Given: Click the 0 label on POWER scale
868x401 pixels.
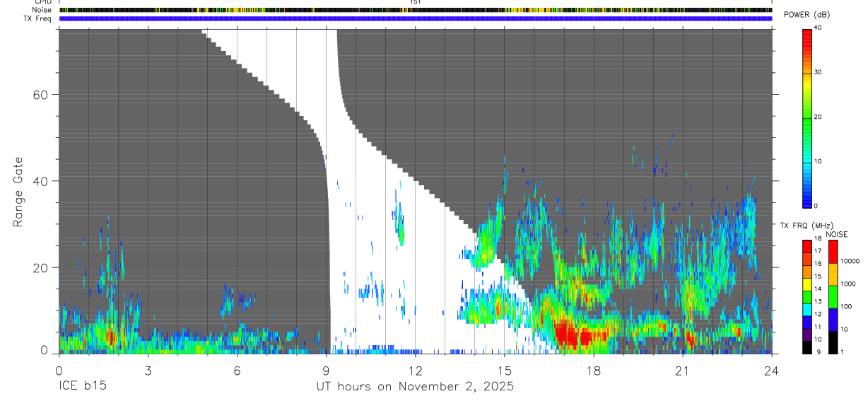Looking at the screenshot, I should (x=816, y=207).
